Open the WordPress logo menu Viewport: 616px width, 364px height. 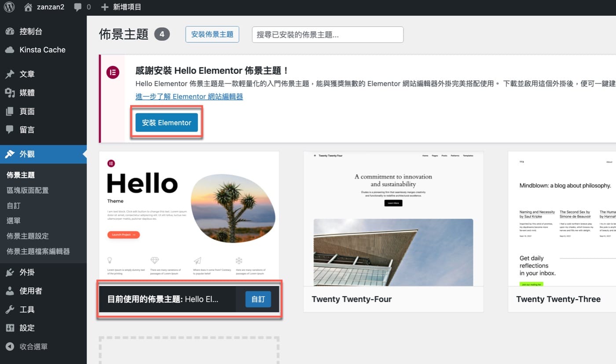pos(9,7)
